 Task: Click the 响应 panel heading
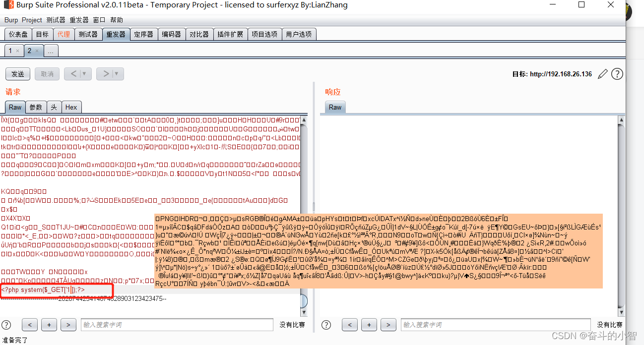click(x=333, y=92)
